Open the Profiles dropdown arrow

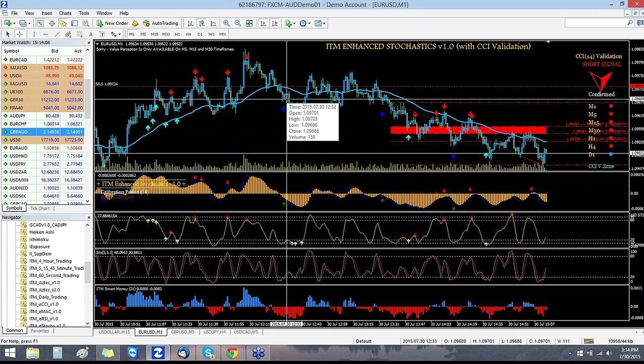click(x=29, y=23)
